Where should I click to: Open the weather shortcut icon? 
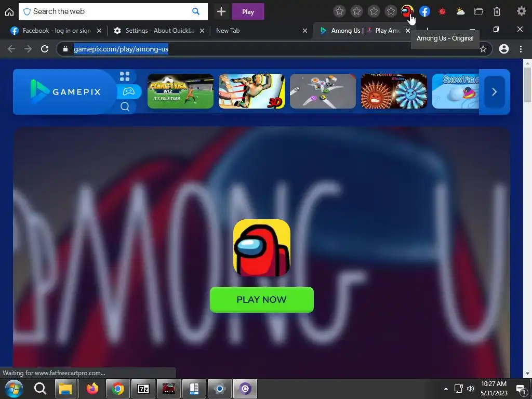[x=460, y=11]
